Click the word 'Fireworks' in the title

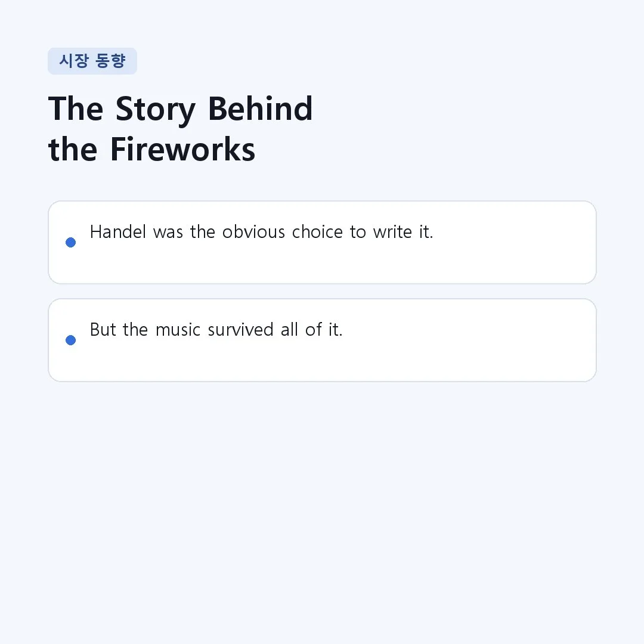pos(183,150)
